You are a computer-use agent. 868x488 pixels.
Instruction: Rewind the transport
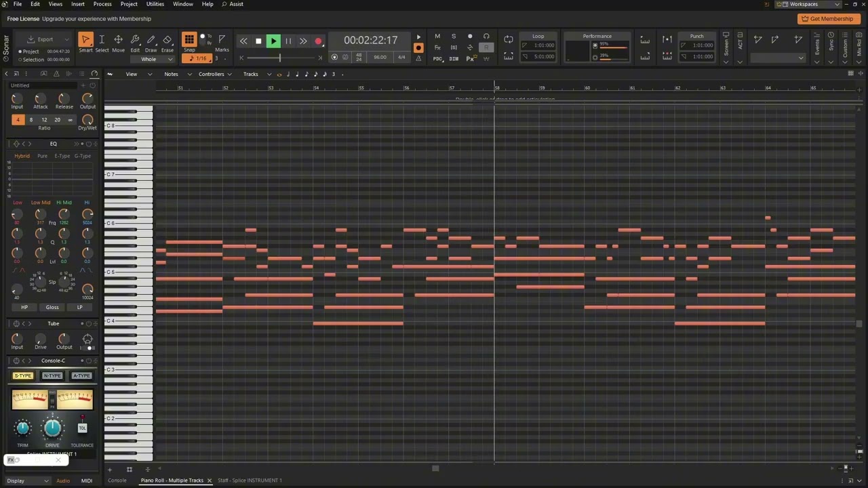coord(243,41)
